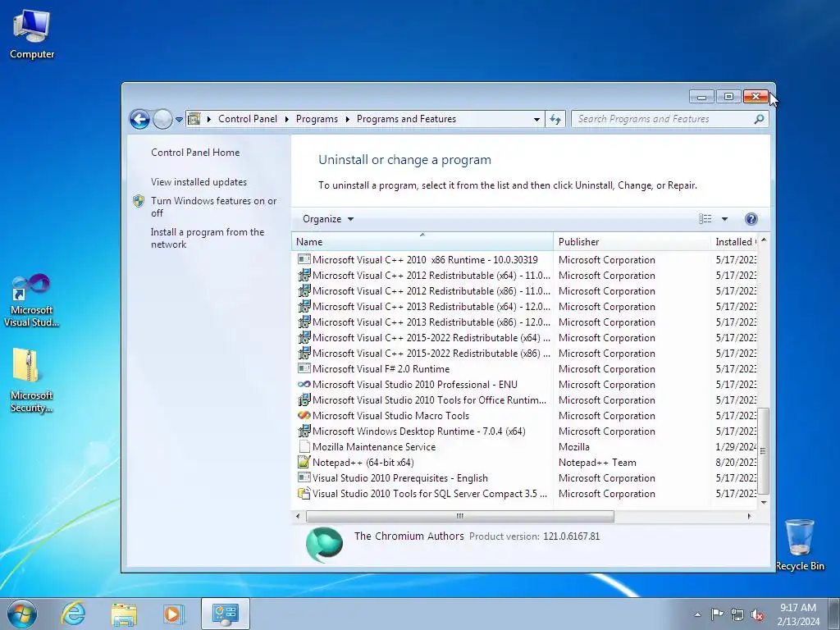Click the 8/20/2023 install date cell
840x630 pixels.
(x=736, y=463)
